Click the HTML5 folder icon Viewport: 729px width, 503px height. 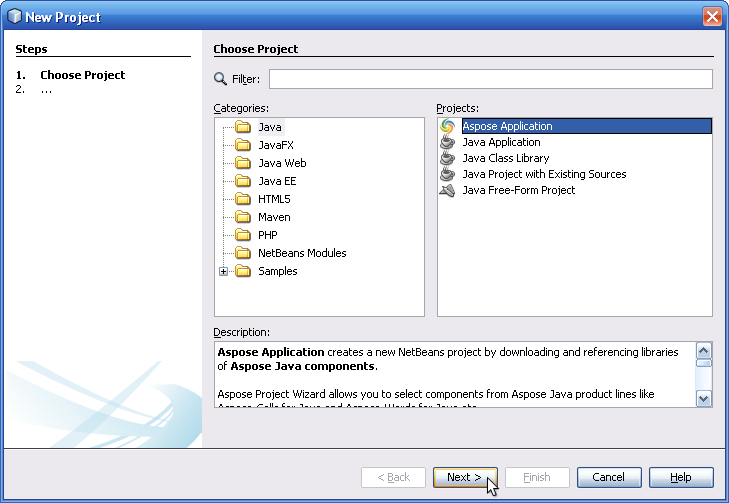click(x=243, y=199)
